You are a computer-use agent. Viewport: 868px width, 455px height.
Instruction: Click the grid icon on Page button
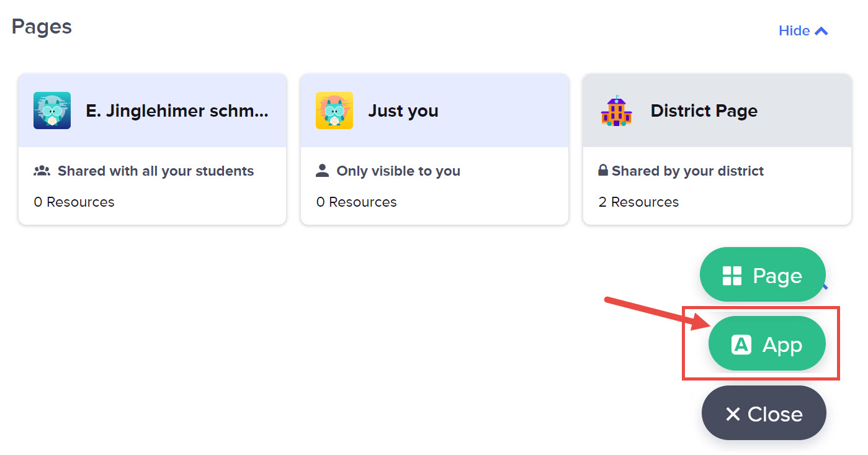point(732,276)
